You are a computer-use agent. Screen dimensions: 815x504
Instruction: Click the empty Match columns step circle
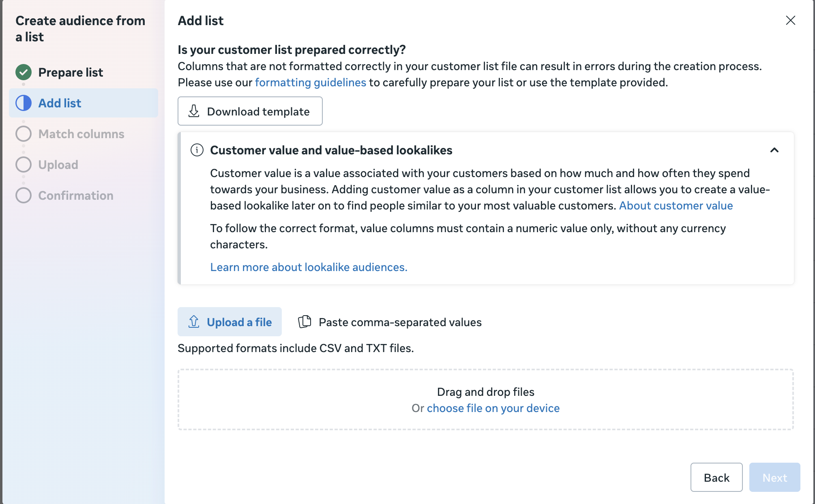(x=24, y=134)
